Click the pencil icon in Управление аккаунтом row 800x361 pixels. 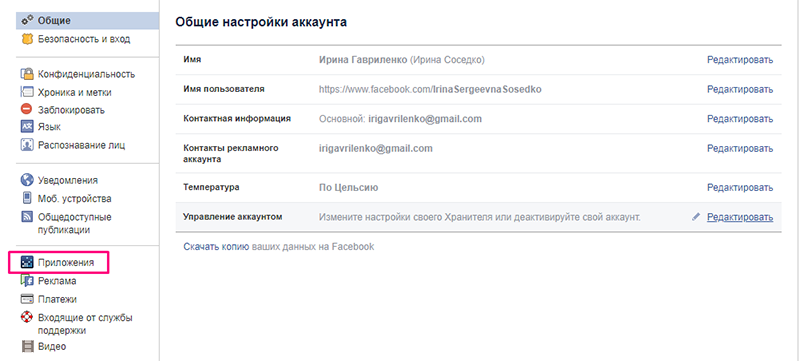[695, 217]
